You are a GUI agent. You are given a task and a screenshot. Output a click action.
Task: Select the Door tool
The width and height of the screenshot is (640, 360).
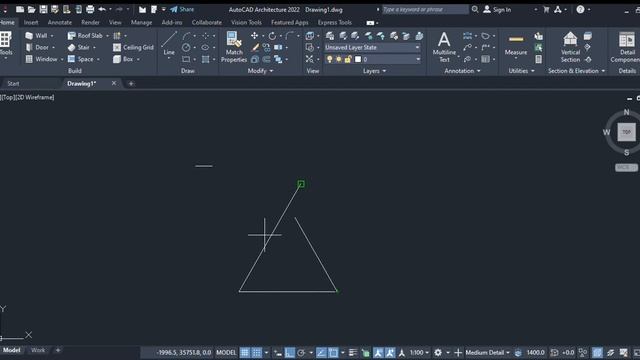click(x=37, y=47)
